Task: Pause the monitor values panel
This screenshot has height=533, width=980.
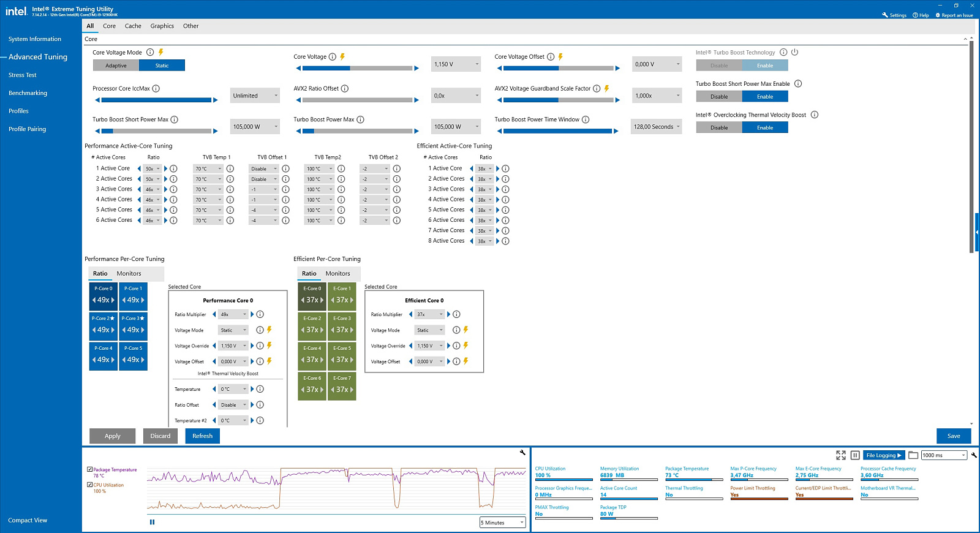Action: [855, 455]
